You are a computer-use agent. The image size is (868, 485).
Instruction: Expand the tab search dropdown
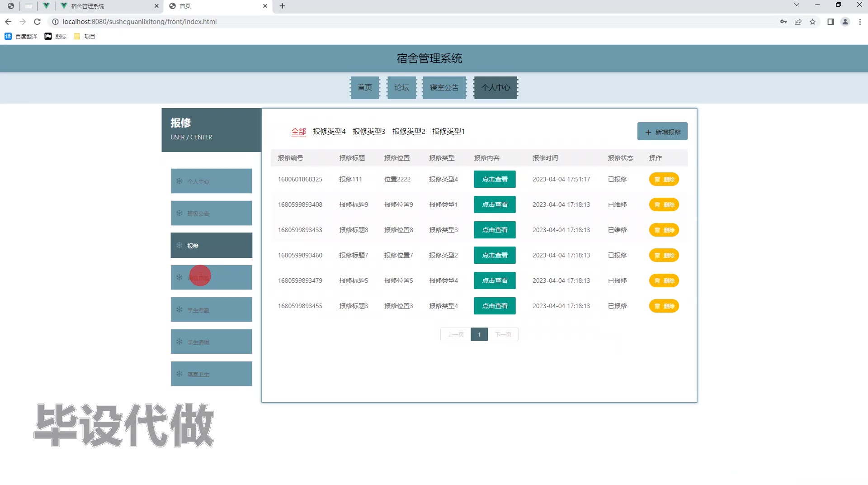click(x=797, y=5)
